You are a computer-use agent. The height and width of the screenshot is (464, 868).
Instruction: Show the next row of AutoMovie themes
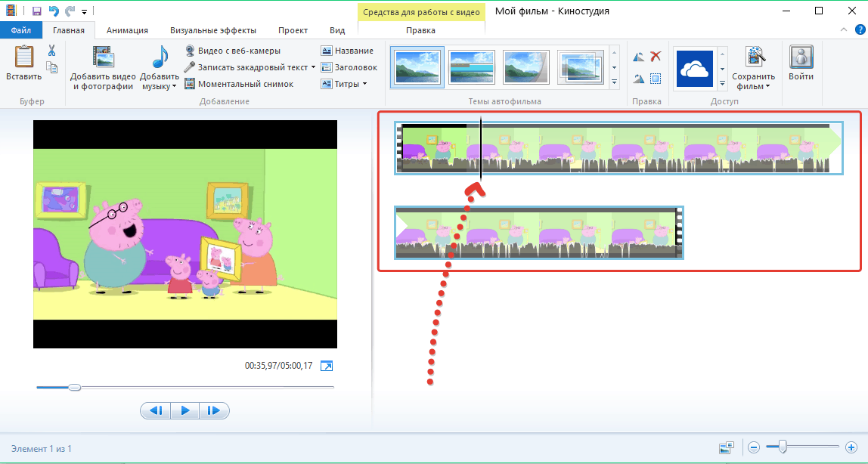pos(614,67)
